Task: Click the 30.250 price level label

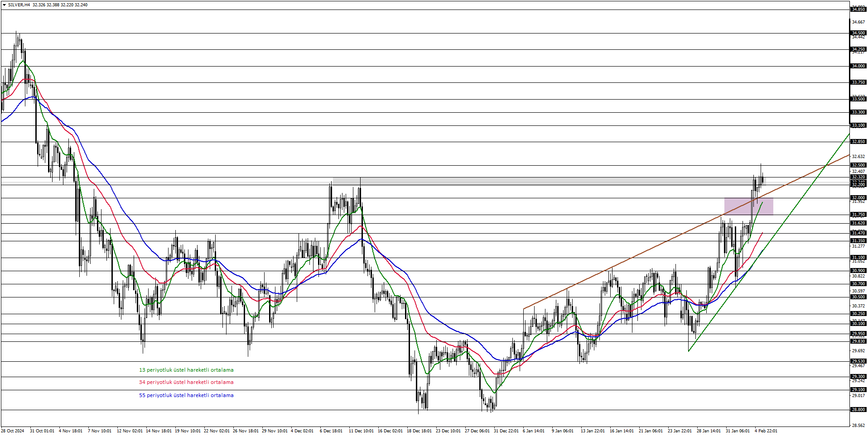Action: [x=858, y=314]
